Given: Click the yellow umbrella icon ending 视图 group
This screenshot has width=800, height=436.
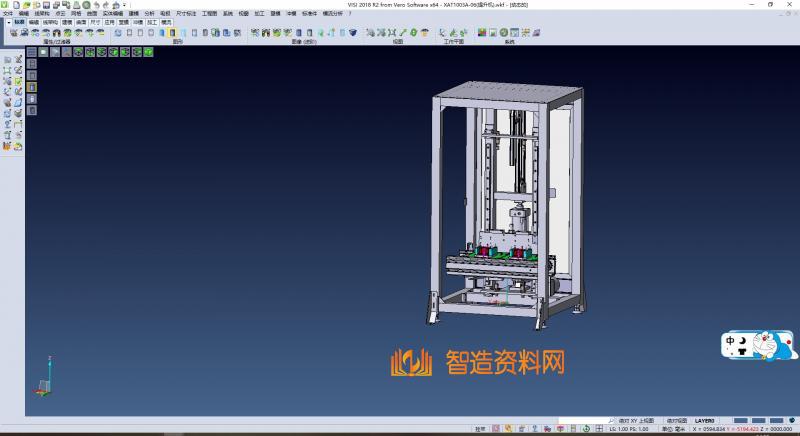Looking at the screenshot, I should (x=424, y=33).
